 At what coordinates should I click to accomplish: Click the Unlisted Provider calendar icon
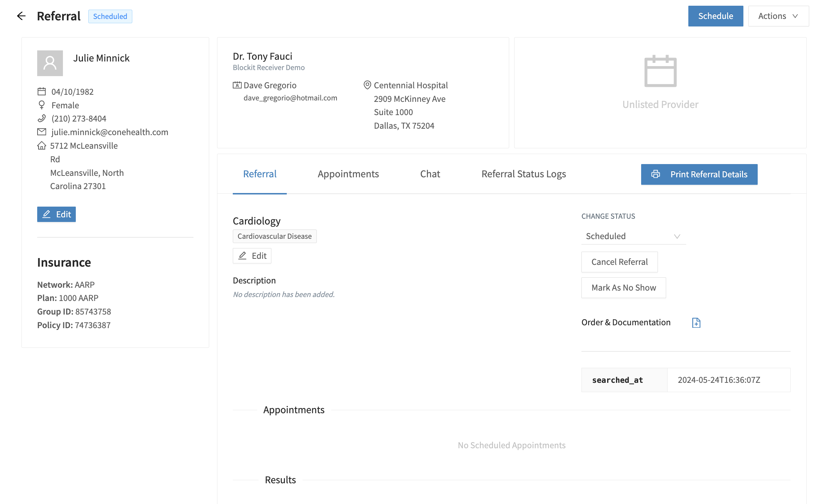click(x=660, y=71)
